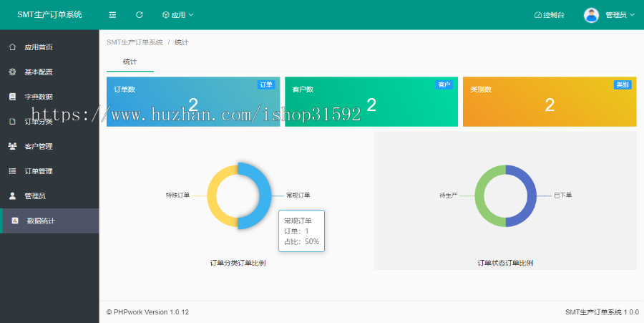This screenshot has height=323, width=644.
Task: Click the administrator avatar image
Action: coord(591,15)
